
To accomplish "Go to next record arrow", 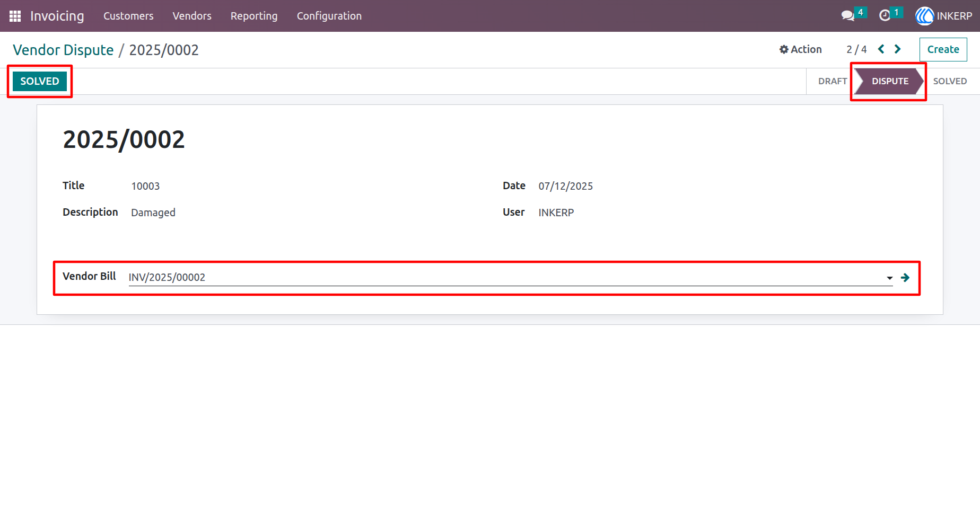I will [897, 49].
